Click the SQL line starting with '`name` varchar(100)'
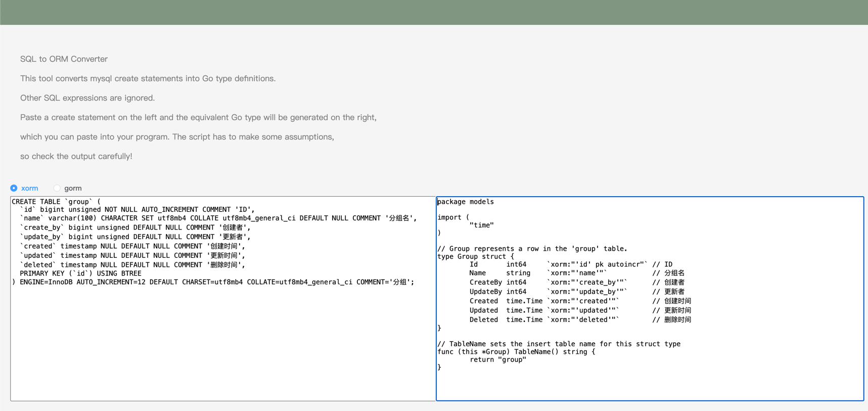The image size is (868, 411). click(x=218, y=218)
